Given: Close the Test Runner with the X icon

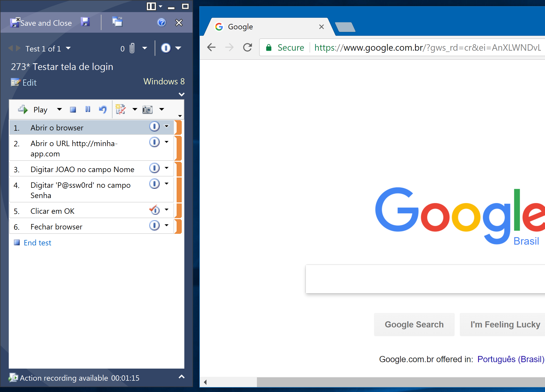Looking at the screenshot, I should (x=179, y=23).
